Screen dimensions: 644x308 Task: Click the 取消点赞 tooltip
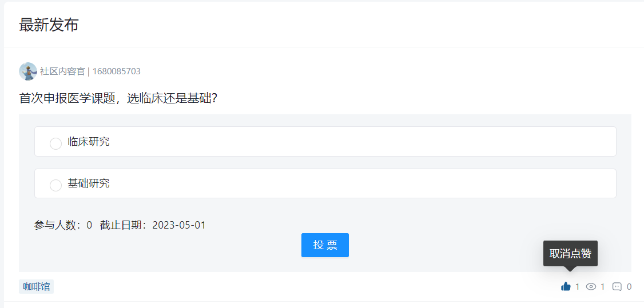coord(570,253)
